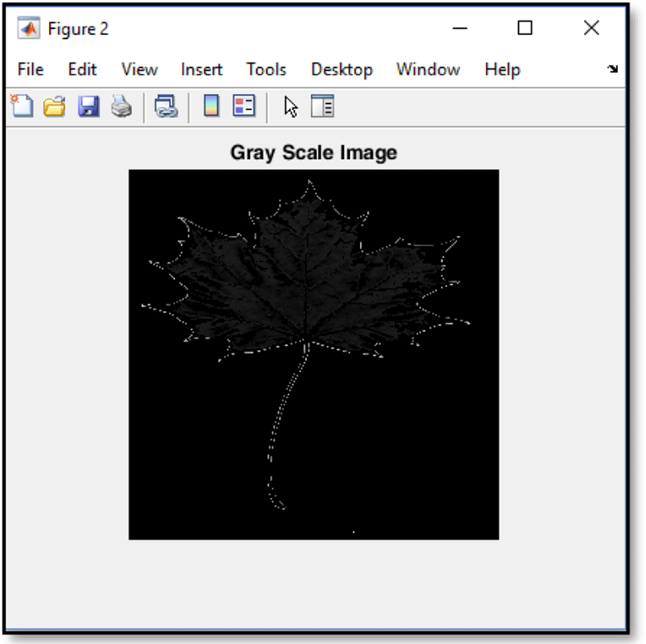The height and width of the screenshot is (644, 646).
Task: Open the View menu
Action: (139, 70)
